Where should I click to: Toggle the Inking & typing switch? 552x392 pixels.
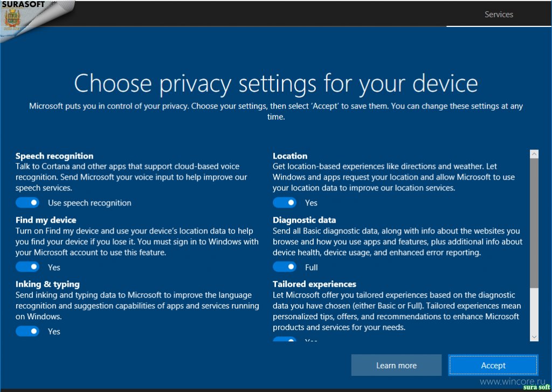coord(27,331)
